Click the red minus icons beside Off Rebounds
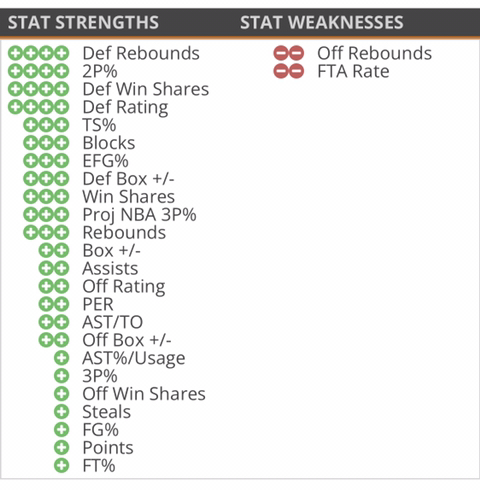 tap(289, 53)
